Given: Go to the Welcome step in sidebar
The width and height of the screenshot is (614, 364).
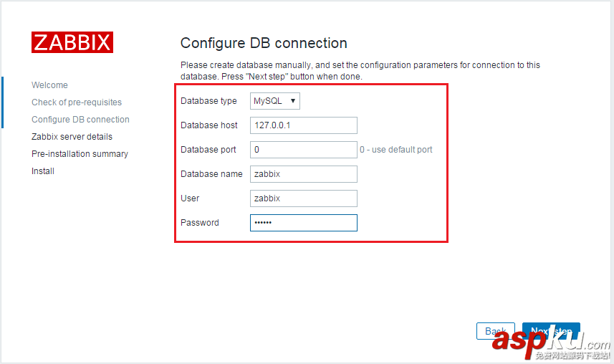Looking at the screenshot, I should tap(49, 85).
